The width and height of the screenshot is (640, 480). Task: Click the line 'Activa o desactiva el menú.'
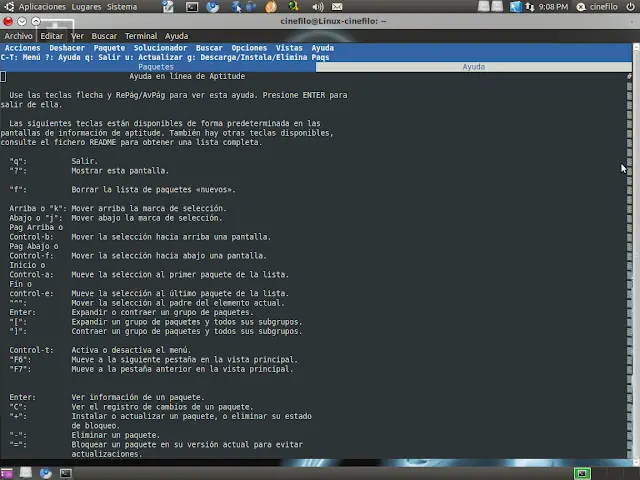point(131,350)
